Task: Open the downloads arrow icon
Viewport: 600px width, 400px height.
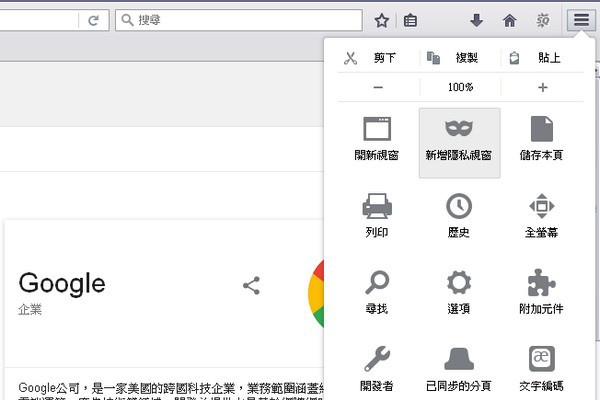Action: click(x=476, y=20)
